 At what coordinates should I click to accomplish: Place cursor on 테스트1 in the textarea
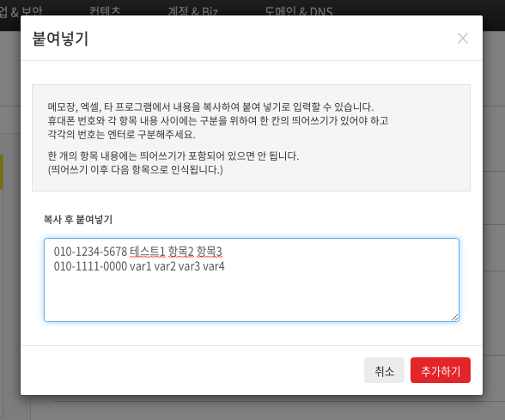point(148,252)
